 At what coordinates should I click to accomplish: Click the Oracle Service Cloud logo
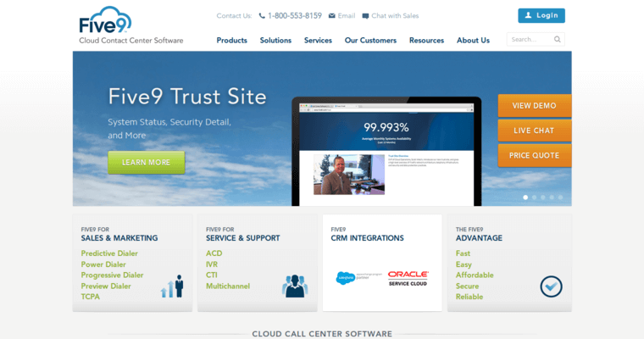408,277
